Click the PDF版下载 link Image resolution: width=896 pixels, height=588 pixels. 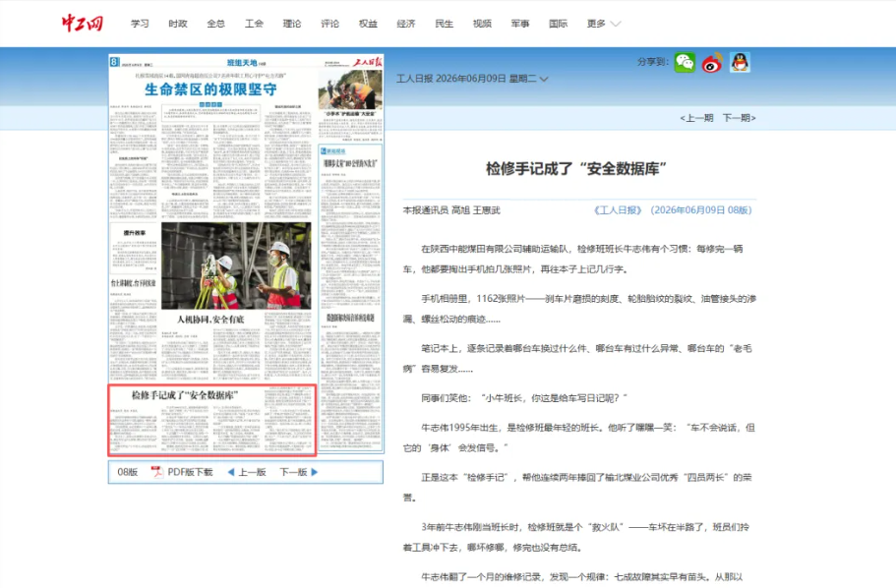[x=190, y=472]
